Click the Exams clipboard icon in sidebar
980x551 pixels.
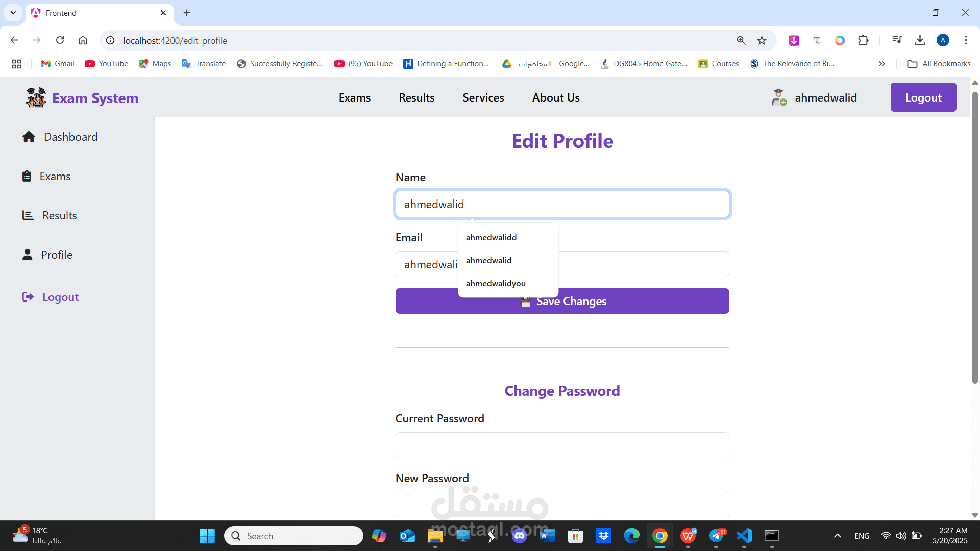tap(27, 176)
